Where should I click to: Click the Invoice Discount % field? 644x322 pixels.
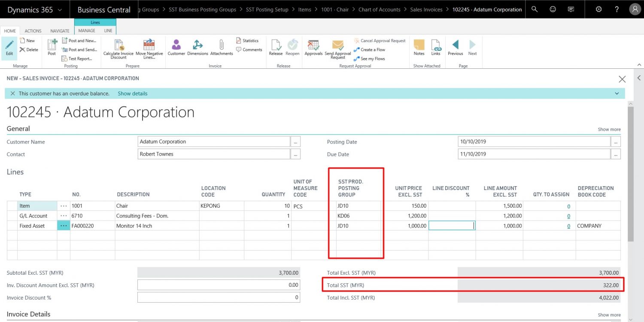219,297
